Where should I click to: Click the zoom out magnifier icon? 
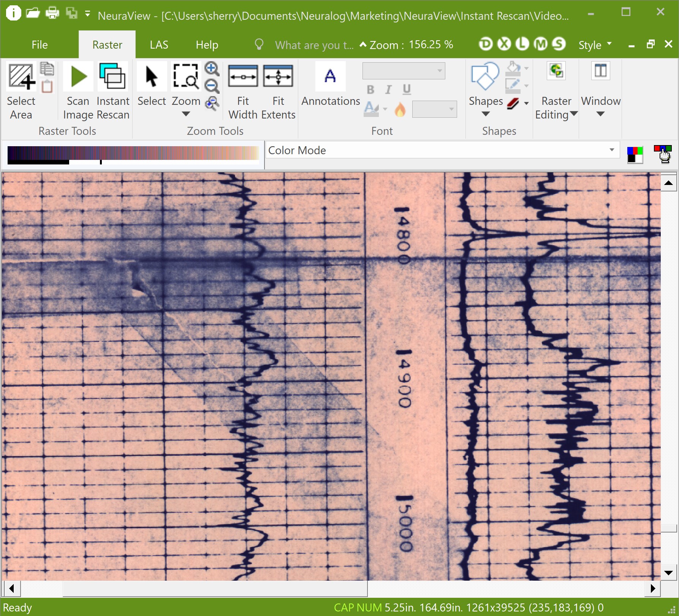pyautogui.click(x=212, y=86)
